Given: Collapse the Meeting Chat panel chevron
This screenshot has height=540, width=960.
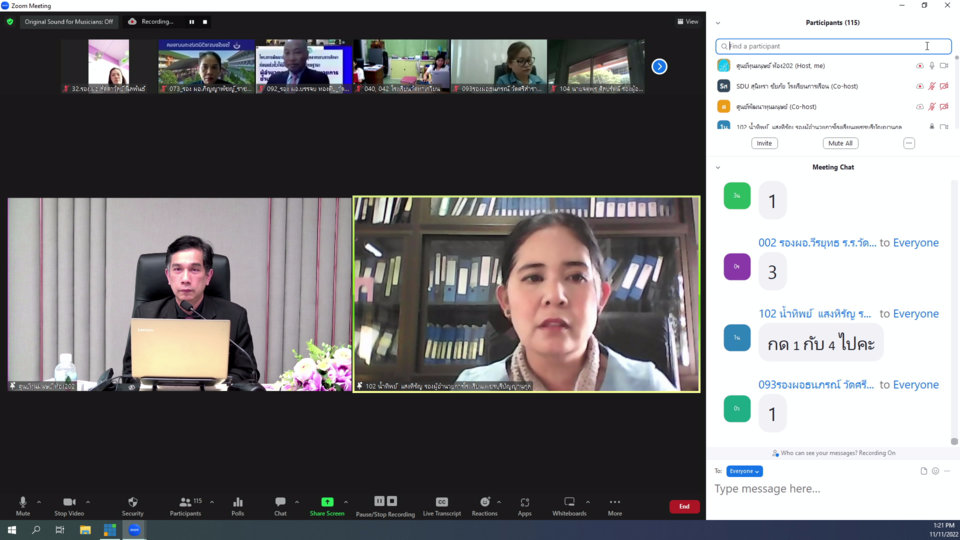Looking at the screenshot, I should point(718,167).
